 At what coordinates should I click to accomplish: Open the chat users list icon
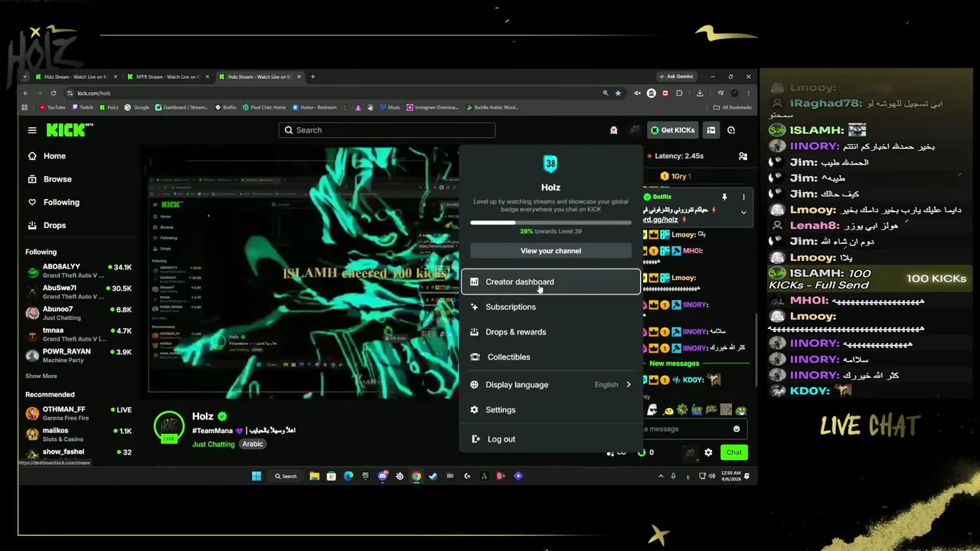point(743,156)
